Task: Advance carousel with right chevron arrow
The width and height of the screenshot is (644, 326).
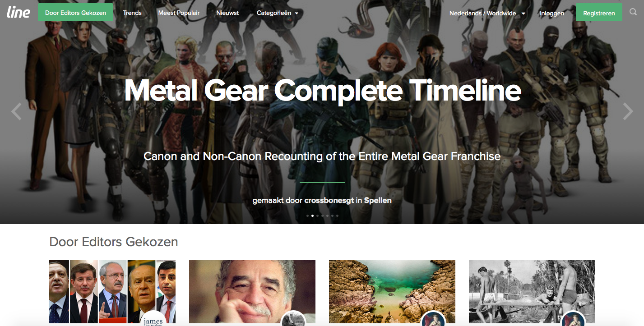Action: point(628,111)
